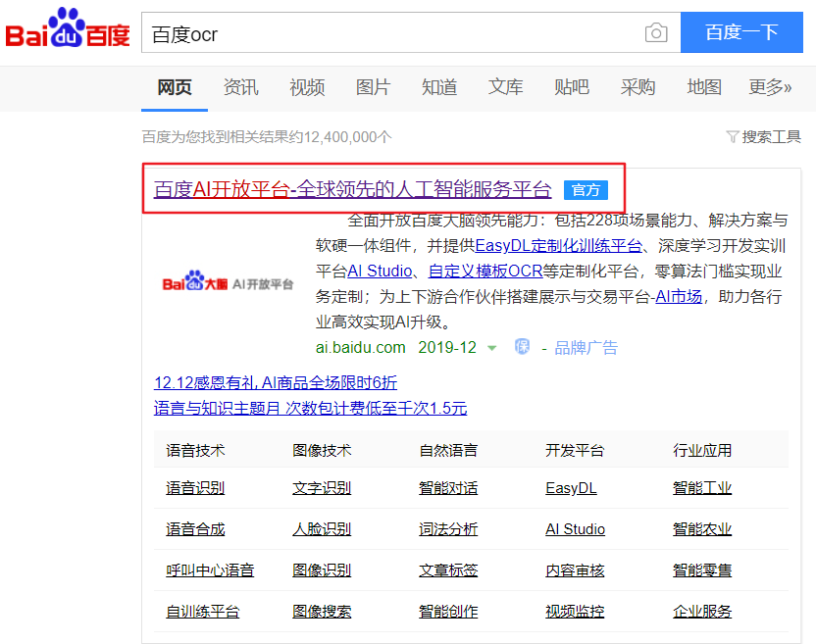
Task: Visit the ai.baidu.com URL
Action: click(360, 348)
